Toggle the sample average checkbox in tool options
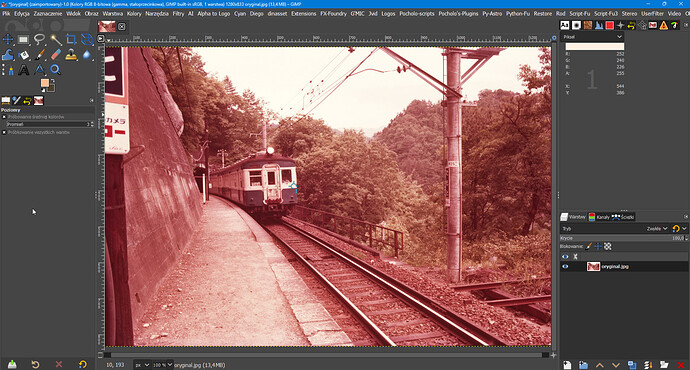690x370 pixels. coord(4,117)
